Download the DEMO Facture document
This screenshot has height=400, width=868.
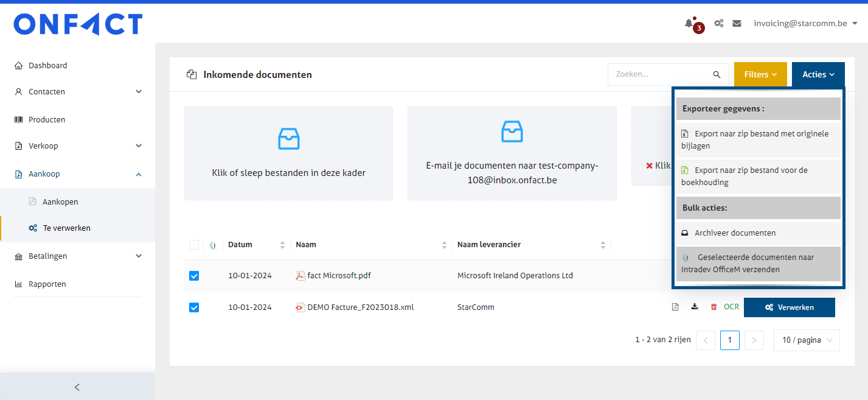(695, 307)
